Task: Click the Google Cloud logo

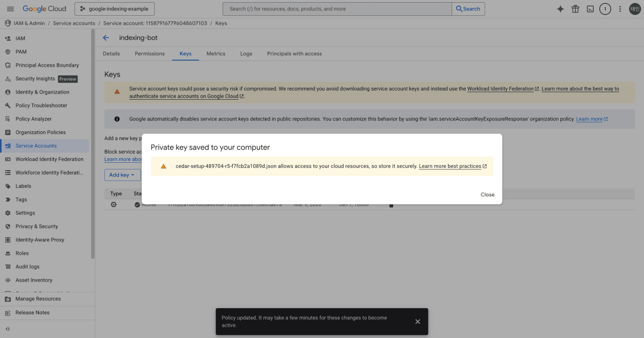Action: (x=44, y=9)
